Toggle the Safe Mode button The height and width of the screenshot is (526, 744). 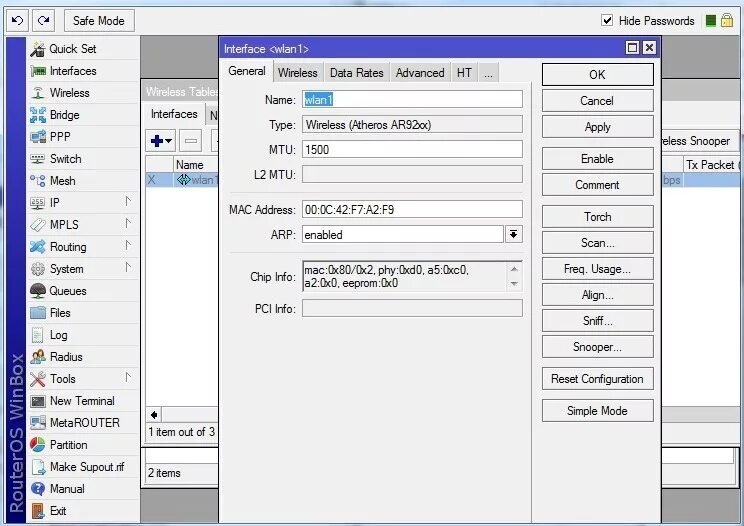[99, 20]
